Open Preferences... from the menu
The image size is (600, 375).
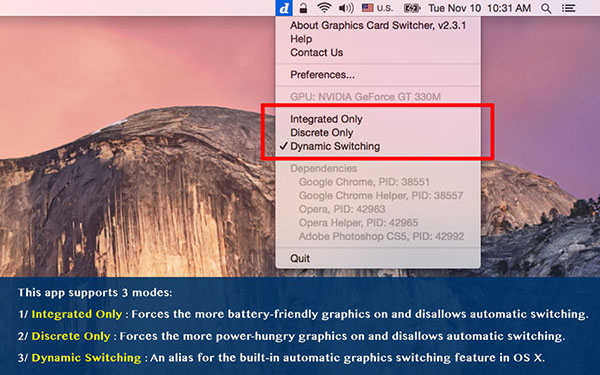[378, 75]
